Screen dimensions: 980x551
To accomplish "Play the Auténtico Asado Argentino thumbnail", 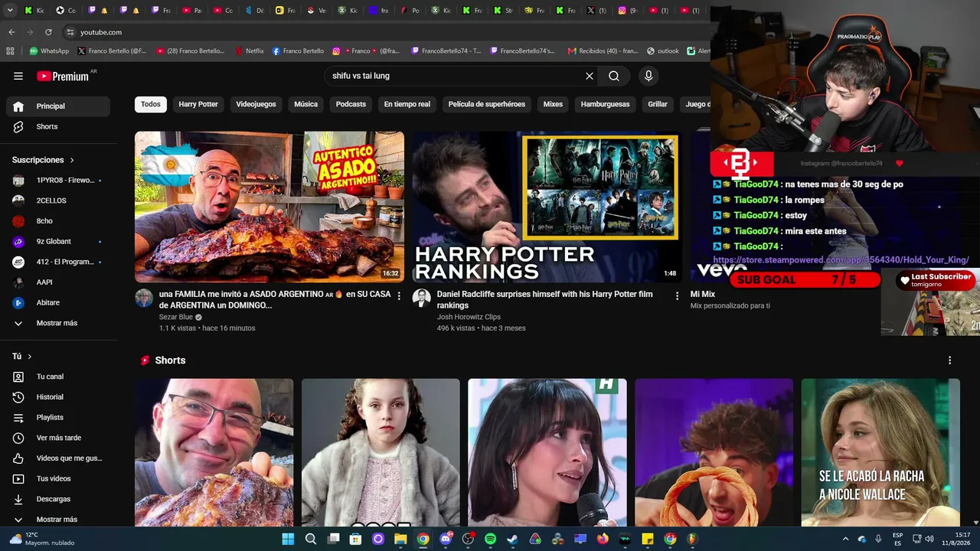I will pyautogui.click(x=269, y=207).
